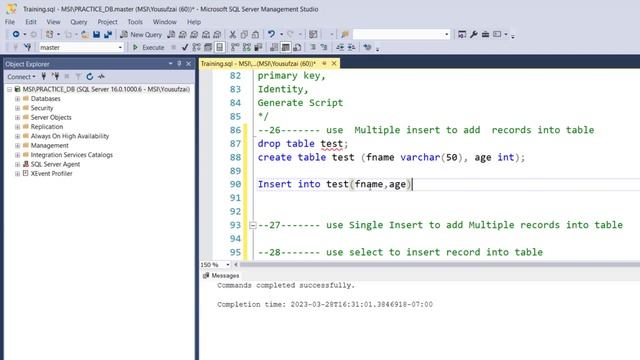Expand the Management folder
The height and width of the screenshot is (360, 640).
coord(18,146)
